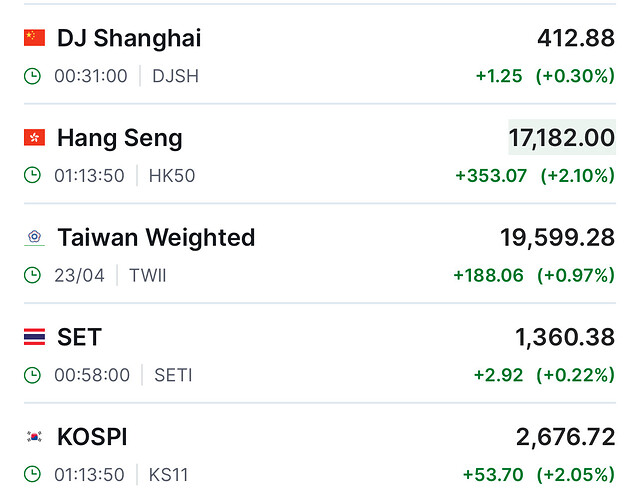Click the DJSH ticker symbol

[x=176, y=76]
